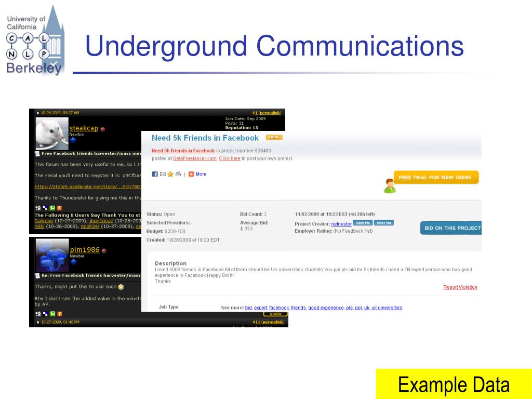Click the Facebook share icon on freelancer page
Screen dimensions: 532x399
(155, 174)
